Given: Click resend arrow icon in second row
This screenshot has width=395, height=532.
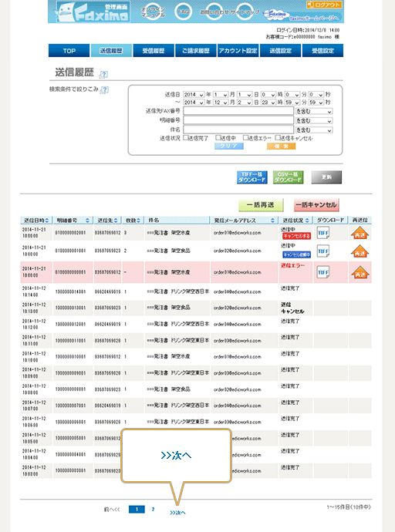Looking at the screenshot, I should (360, 251).
